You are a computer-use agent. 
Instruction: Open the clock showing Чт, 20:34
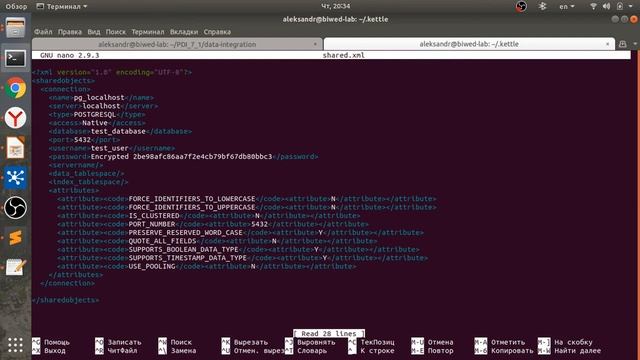coord(336,6)
